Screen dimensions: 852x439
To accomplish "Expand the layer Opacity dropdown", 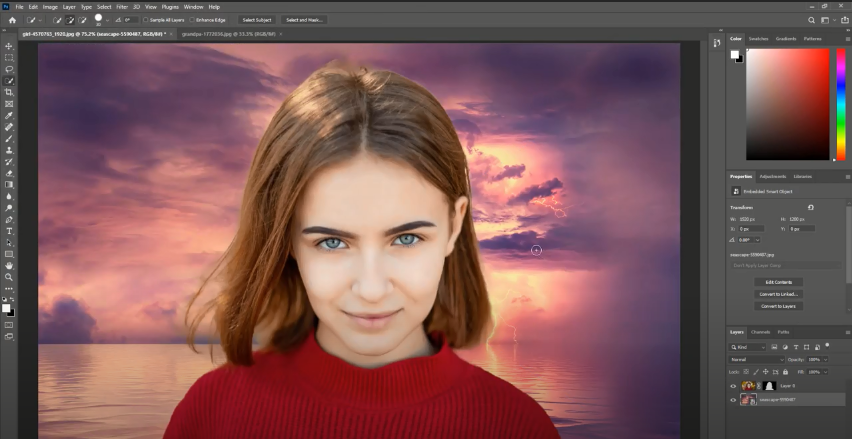I will click(x=824, y=359).
